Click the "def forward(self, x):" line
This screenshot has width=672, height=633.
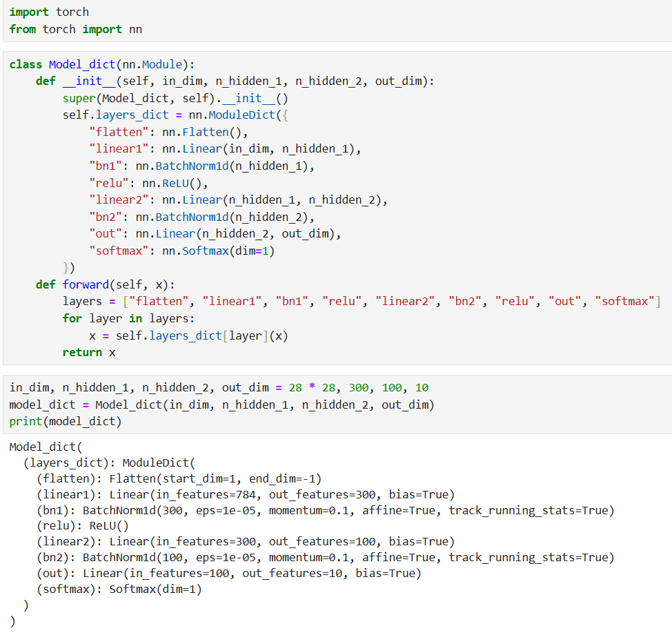106,285
